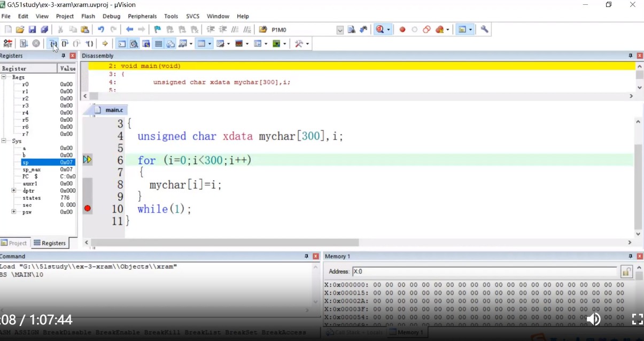Click the Run to Cursor Line icon
The width and height of the screenshot is (644, 341).
[90, 44]
